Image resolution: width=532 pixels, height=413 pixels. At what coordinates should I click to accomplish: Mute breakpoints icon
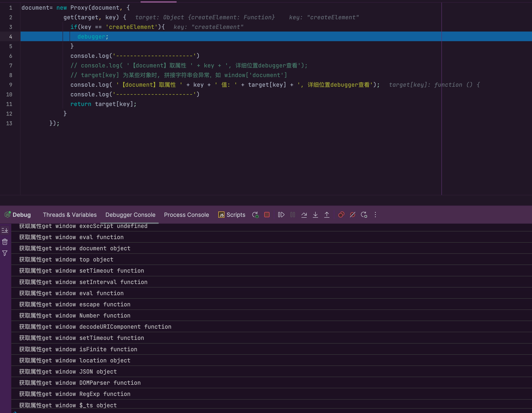pyautogui.click(x=352, y=215)
